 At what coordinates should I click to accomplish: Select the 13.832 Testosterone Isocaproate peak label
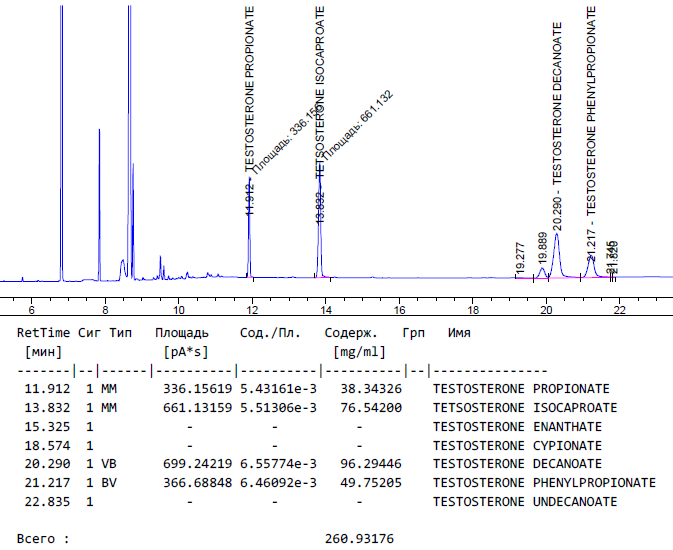click(320, 110)
